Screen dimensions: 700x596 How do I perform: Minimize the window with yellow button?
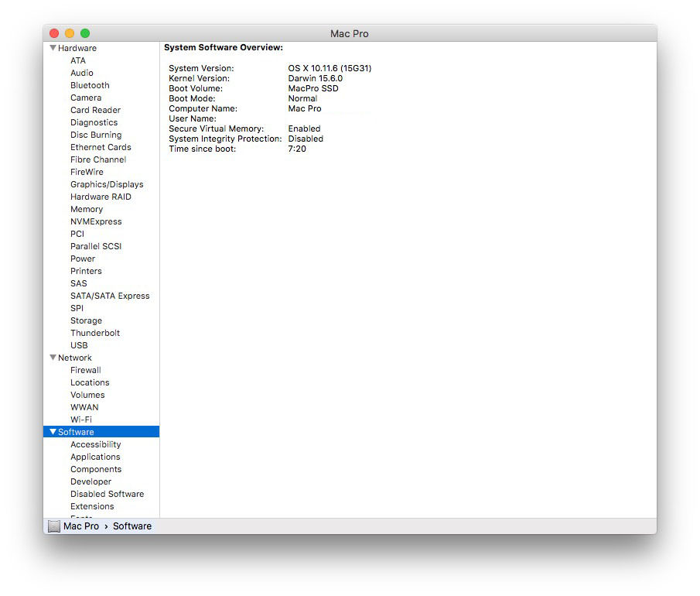(x=70, y=33)
